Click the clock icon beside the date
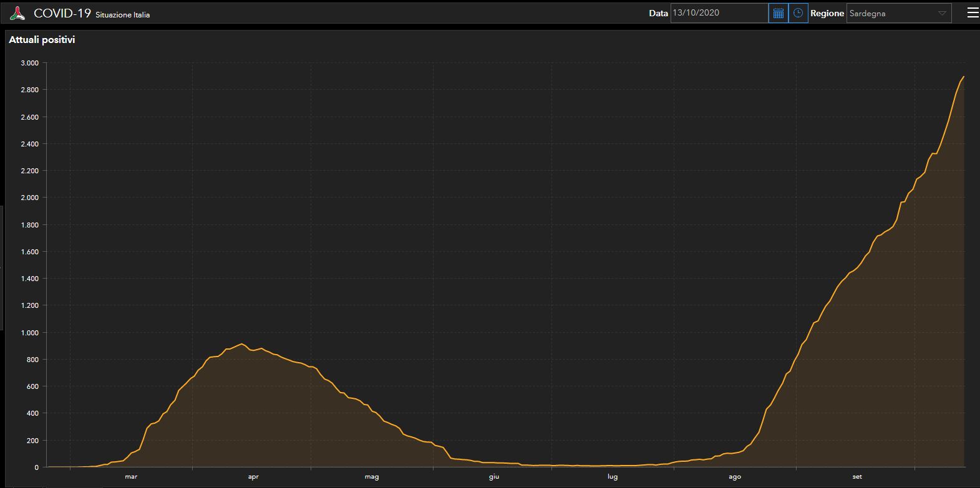 (798, 13)
